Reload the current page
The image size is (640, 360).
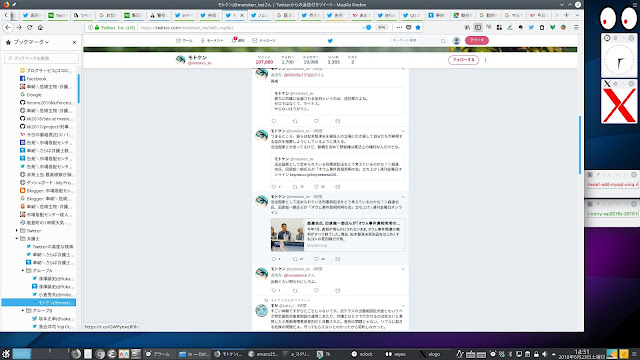29,27
